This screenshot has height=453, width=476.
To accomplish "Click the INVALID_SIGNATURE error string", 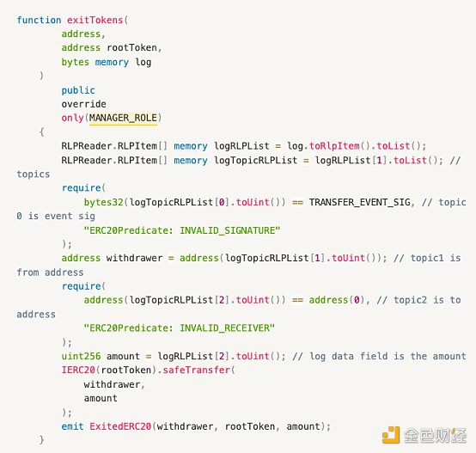I will pyautogui.click(x=181, y=230).
